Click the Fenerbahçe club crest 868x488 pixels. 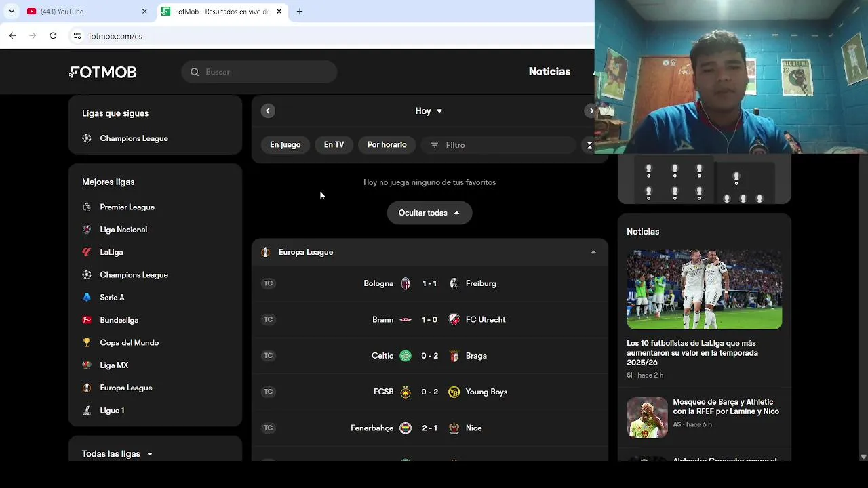[406, 428]
